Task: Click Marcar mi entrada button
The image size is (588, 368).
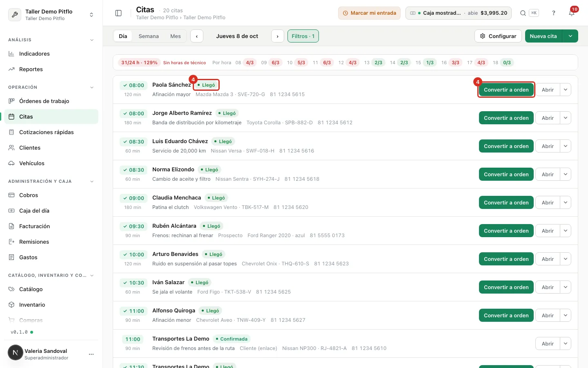Action: (369, 13)
